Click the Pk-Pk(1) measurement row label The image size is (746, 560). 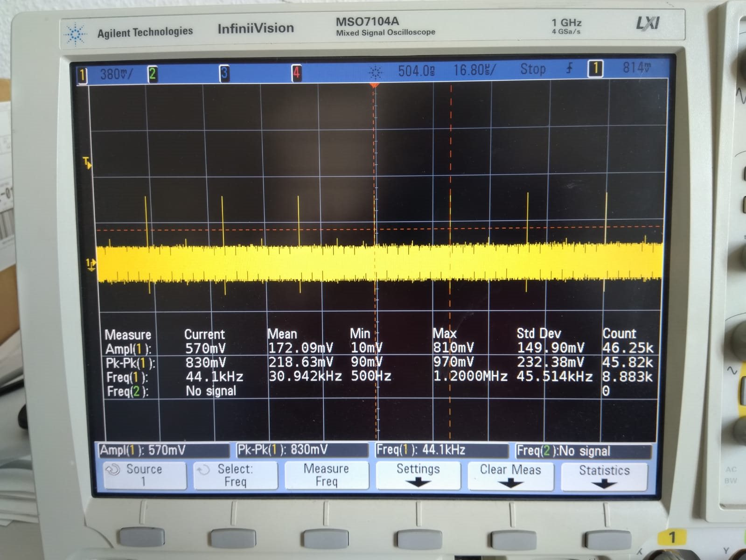(x=130, y=363)
